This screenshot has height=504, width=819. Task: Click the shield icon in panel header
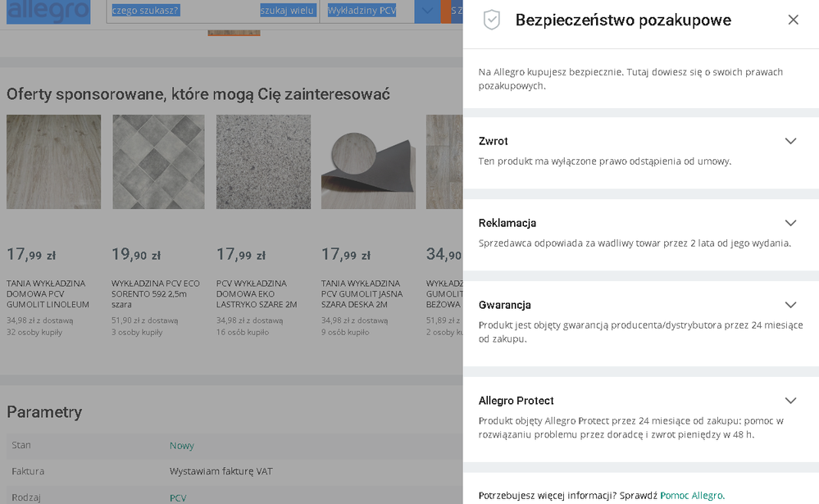click(x=492, y=20)
